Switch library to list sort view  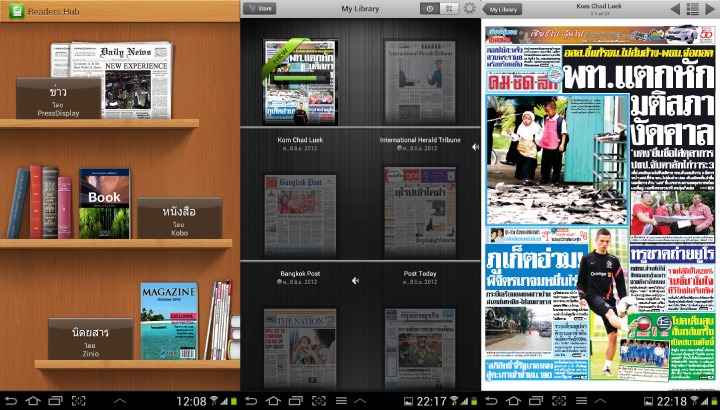[x=448, y=8]
